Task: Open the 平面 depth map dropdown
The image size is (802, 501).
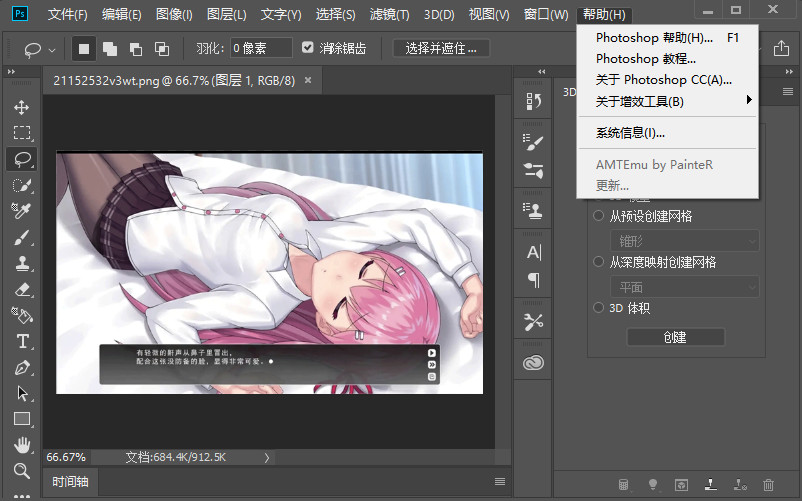Action: tap(685, 287)
